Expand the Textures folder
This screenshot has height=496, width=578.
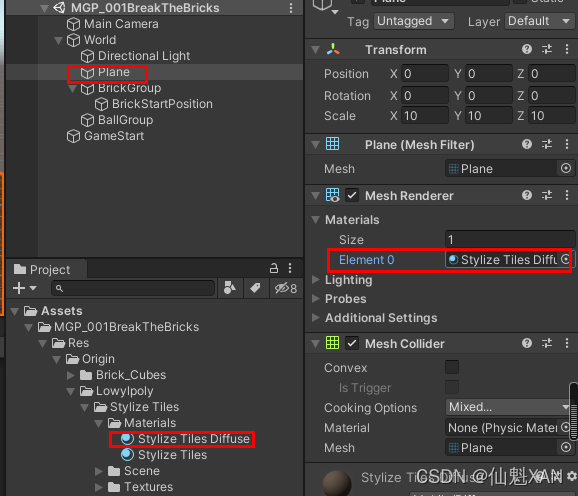click(x=98, y=487)
